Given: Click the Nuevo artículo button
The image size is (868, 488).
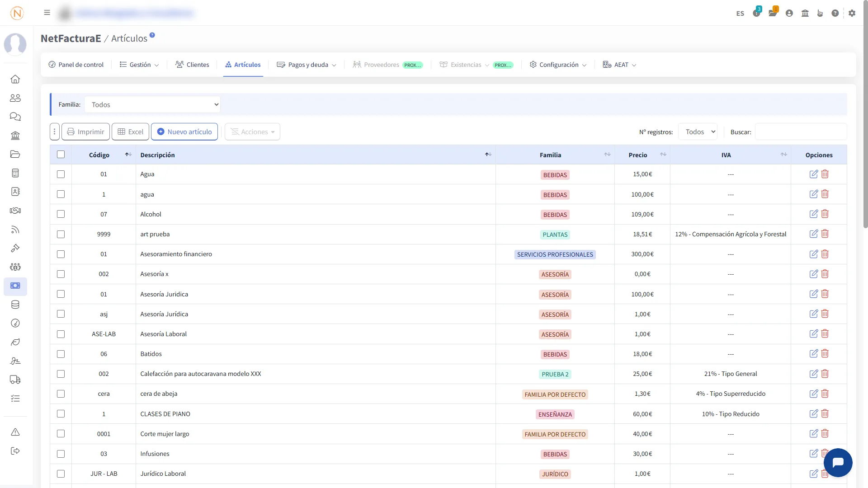Looking at the screenshot, I should point(184,131).
